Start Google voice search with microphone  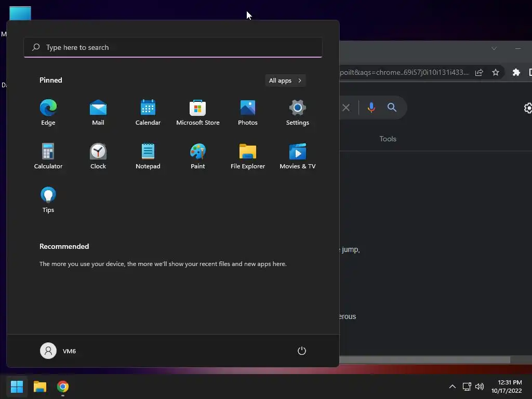tap(371, 108)
